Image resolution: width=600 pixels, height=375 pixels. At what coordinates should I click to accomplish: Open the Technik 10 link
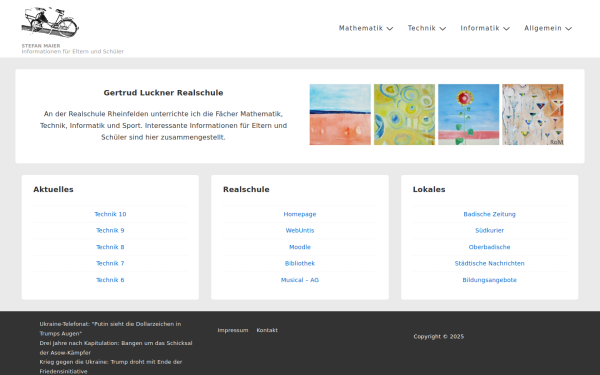(110, 214)
